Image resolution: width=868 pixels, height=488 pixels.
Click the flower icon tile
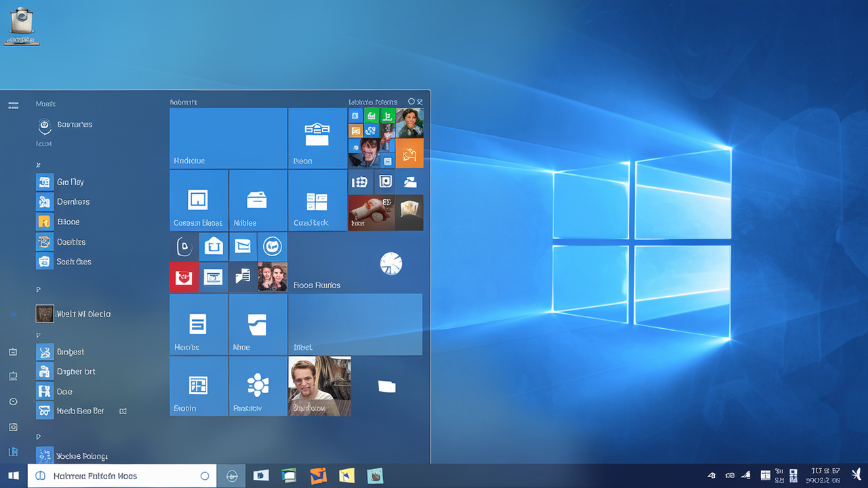pos(258,385)
